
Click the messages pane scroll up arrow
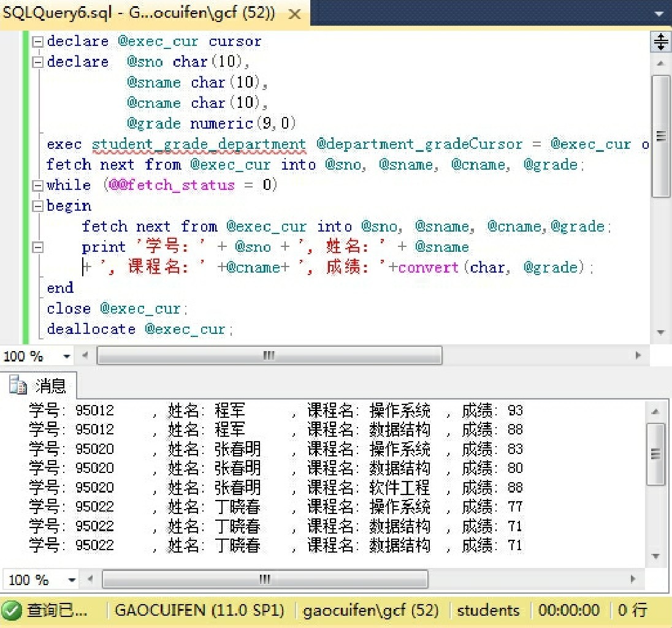coord(655,412)
